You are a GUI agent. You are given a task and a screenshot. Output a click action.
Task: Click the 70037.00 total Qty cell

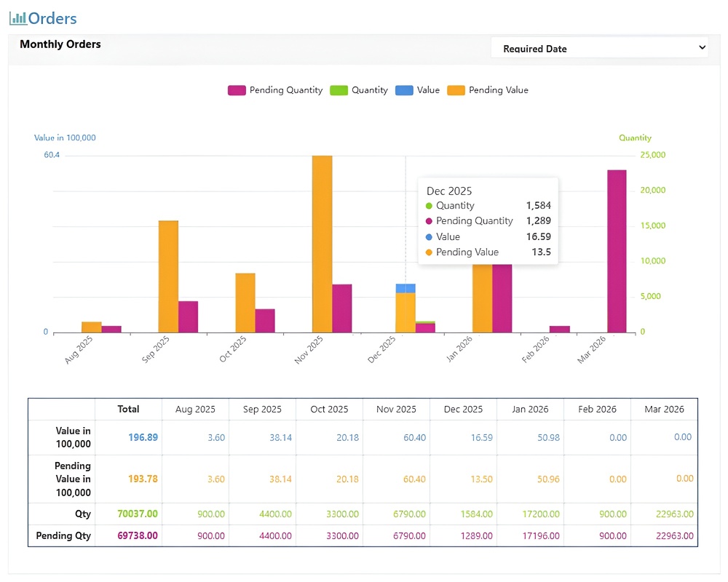(138, 514)
